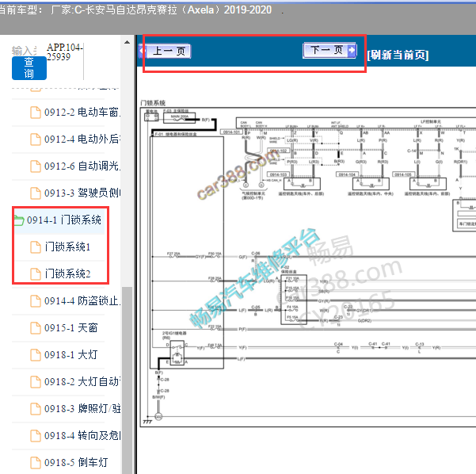This screenshot has height=474, width=476.
Task: Click the scroll-up arrow of the sidebar scrollbar
Action: 127,42
